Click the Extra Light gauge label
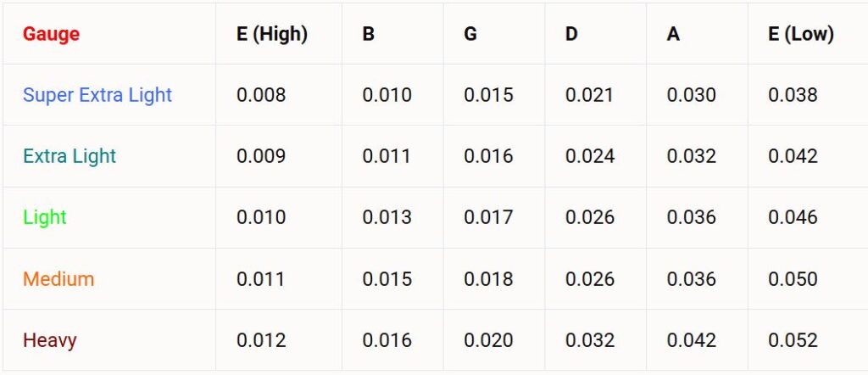Screen dimensions: 868x375 click(70, 156)
